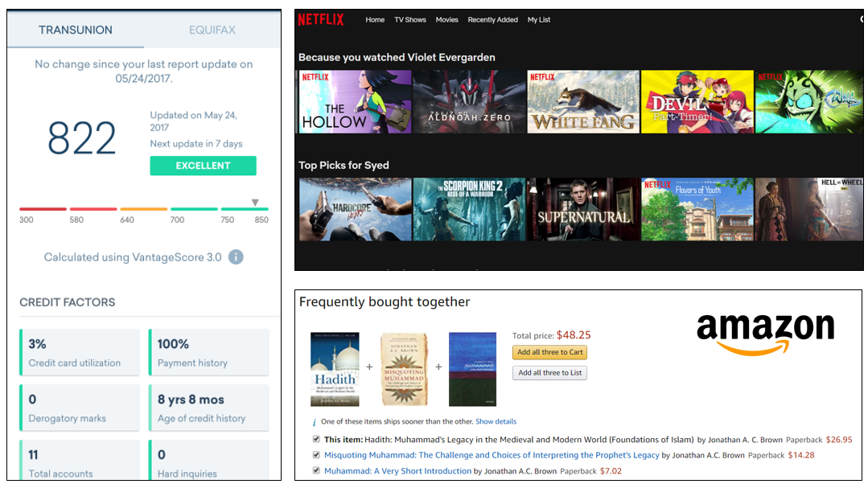This screenshot has height=488, width=868.
Task: Open Supernatural thumbnail
Action: [583, 209]
